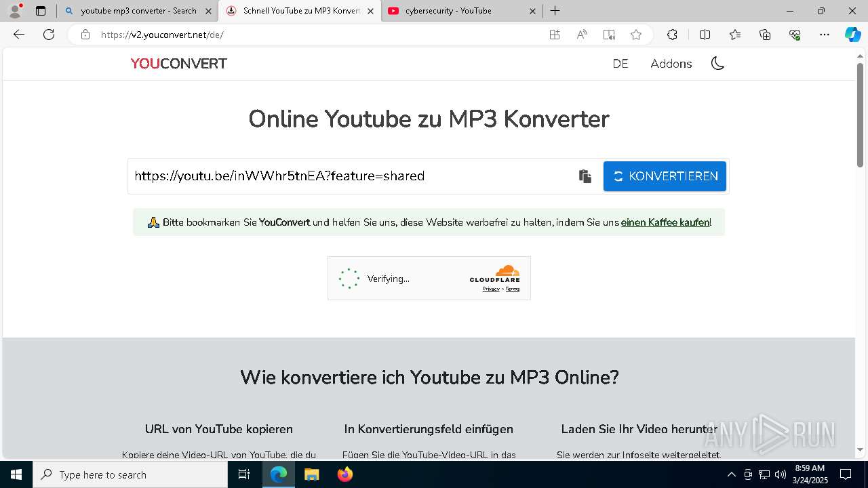Click the 'Laden Sie Ihr Video herunter' heading
The height and width of the screenshot is (488, 868).
pyautogui.click(x=639, y=429)
